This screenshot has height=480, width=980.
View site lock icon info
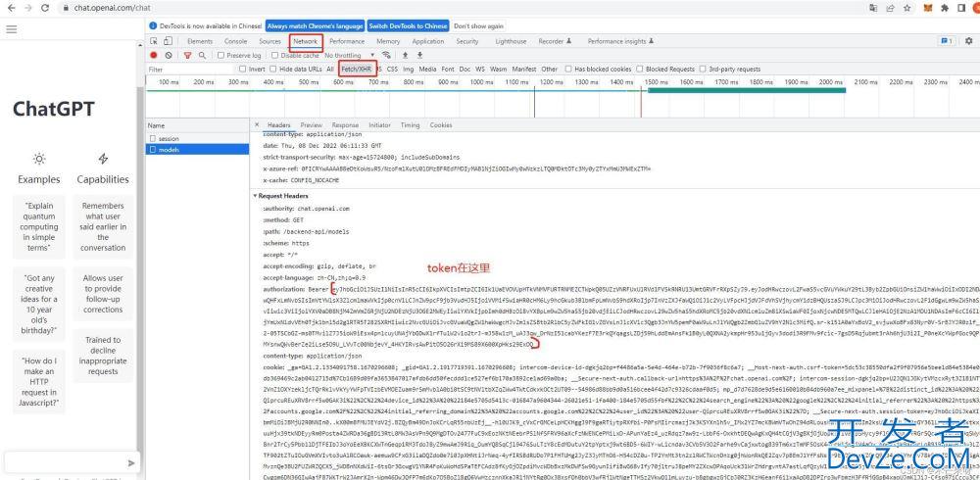click(x=66, y=8)
